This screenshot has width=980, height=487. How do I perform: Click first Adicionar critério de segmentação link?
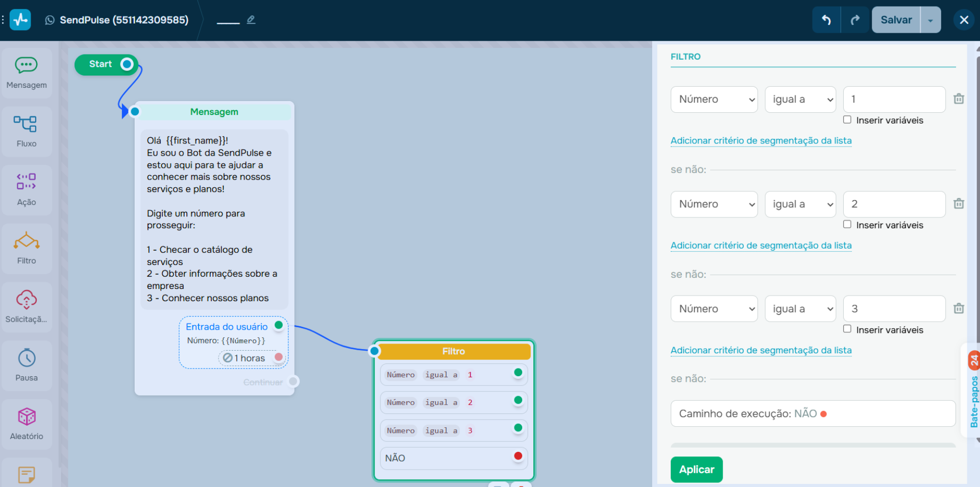pos(761,140)
